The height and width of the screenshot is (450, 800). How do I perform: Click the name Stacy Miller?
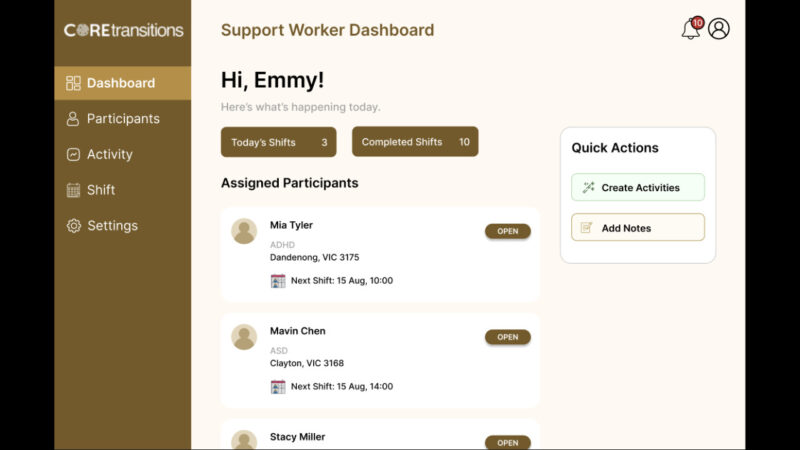click(x=297, y=437)
